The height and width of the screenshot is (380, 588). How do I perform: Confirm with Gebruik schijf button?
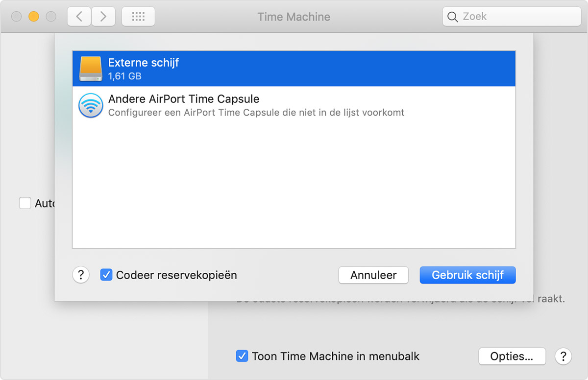tap(468, 275)
